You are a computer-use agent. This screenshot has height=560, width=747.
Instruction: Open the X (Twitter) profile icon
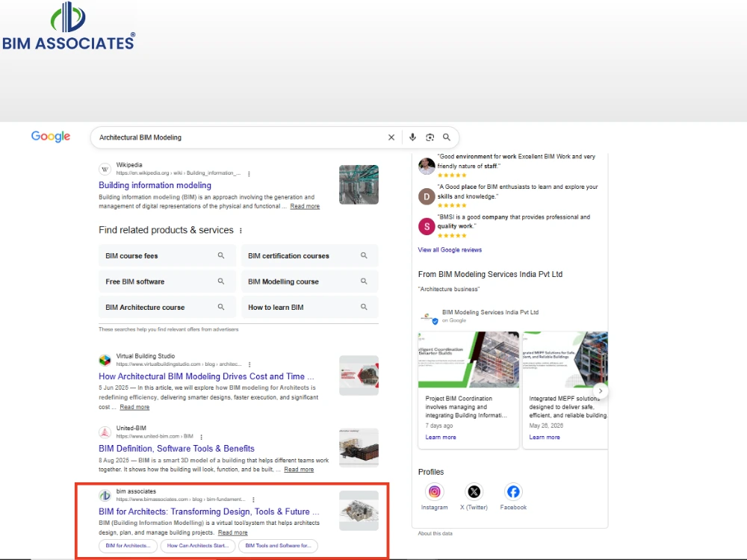[x=474, y=491]
